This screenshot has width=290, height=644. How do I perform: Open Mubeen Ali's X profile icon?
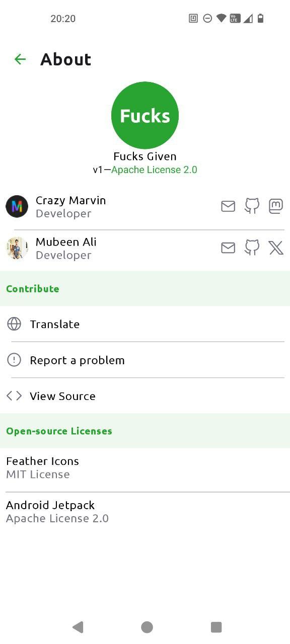click(x=276, y=248)
